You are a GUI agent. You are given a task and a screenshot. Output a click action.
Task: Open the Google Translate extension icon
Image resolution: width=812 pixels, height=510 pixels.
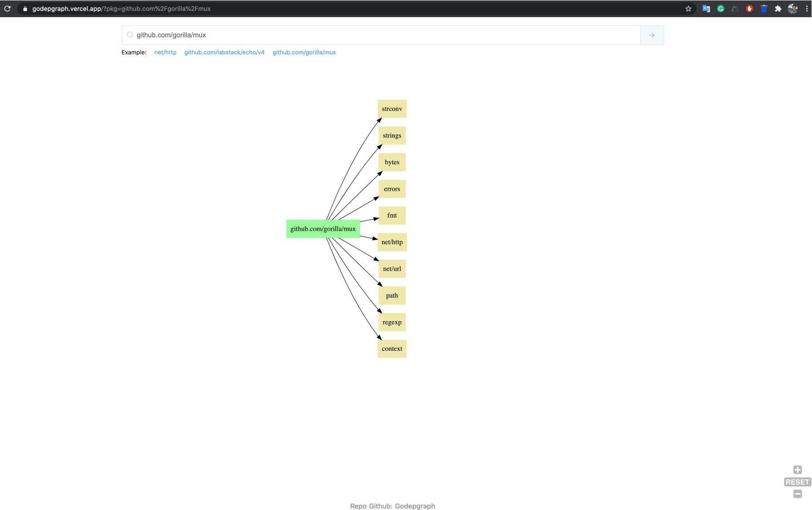coord(706,9)
